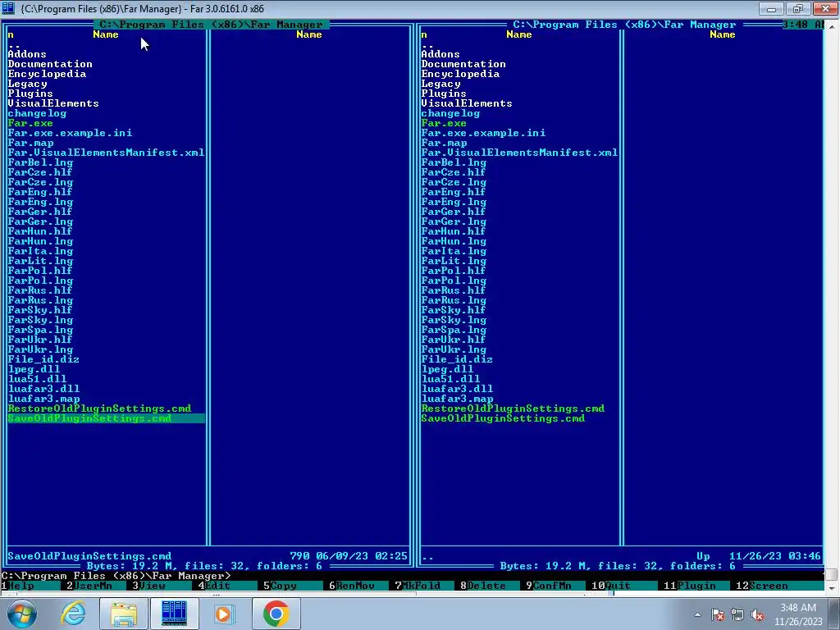Screen dimensions: 840x630
Task: Select Plugins folder in right panel
Action: point(444,94)
